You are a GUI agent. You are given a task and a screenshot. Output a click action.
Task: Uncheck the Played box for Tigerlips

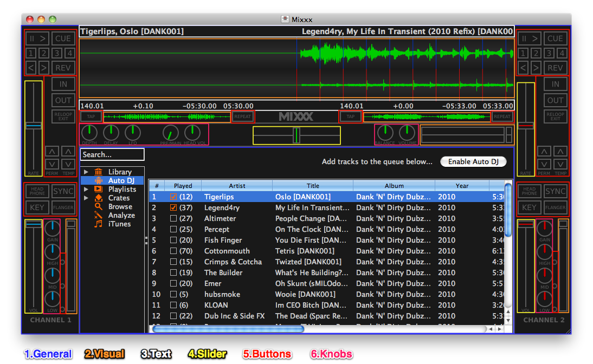(173, 197)
